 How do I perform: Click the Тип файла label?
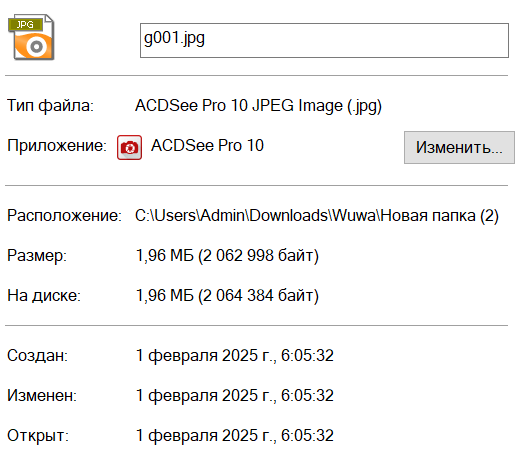pos(51,106)
